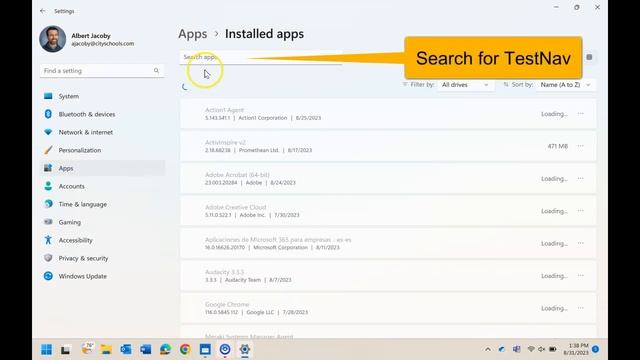The height and width of the screenshot is (360, 640).
Task: Select Network & internet in the sidebar
Action: [x=102, y=132]
